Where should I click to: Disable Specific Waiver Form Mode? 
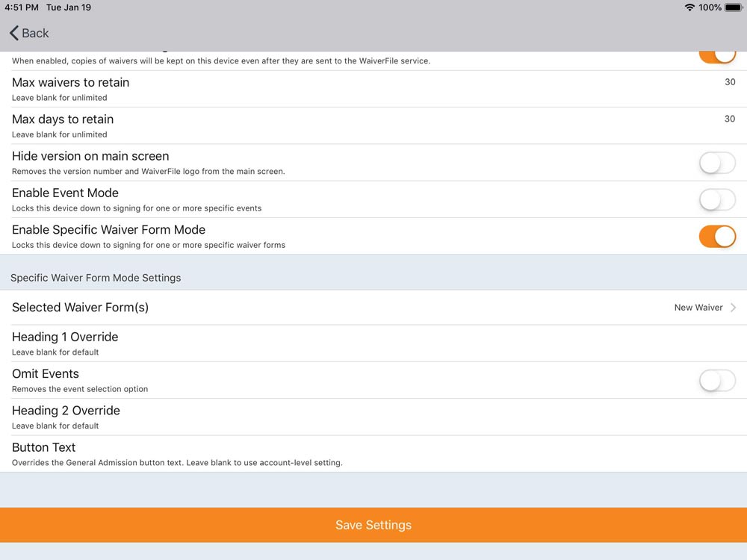coord(716,236)
